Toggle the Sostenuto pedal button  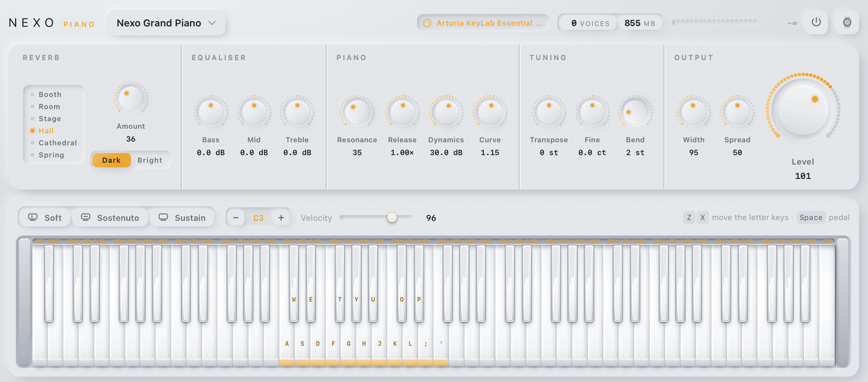[110, 218]
